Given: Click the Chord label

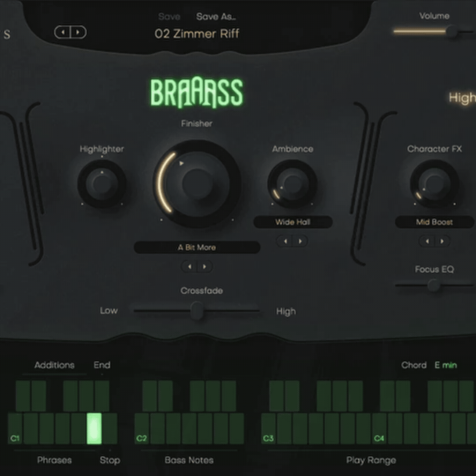Looking at the screenshot, I should [x=414, y=365].
